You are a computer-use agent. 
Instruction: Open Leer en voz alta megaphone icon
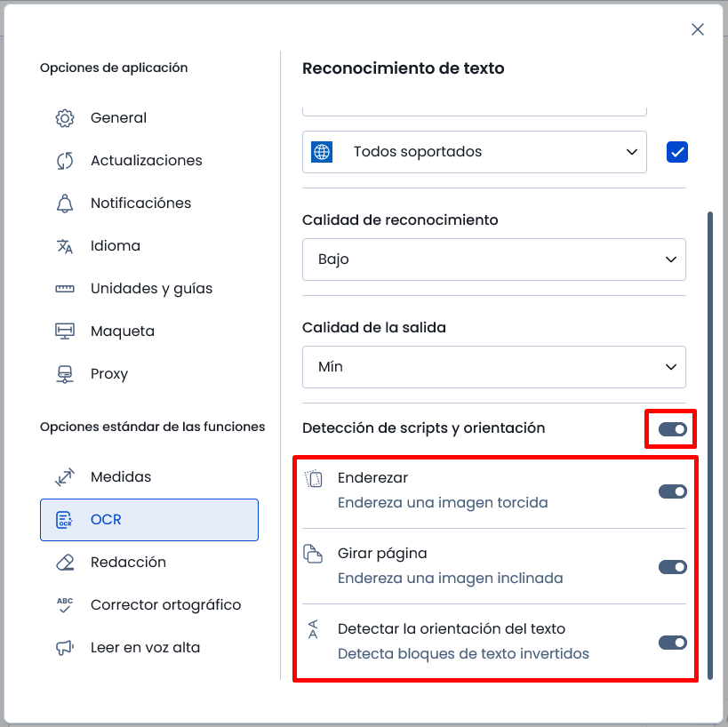pyautogui.click(x=65, y=648)
